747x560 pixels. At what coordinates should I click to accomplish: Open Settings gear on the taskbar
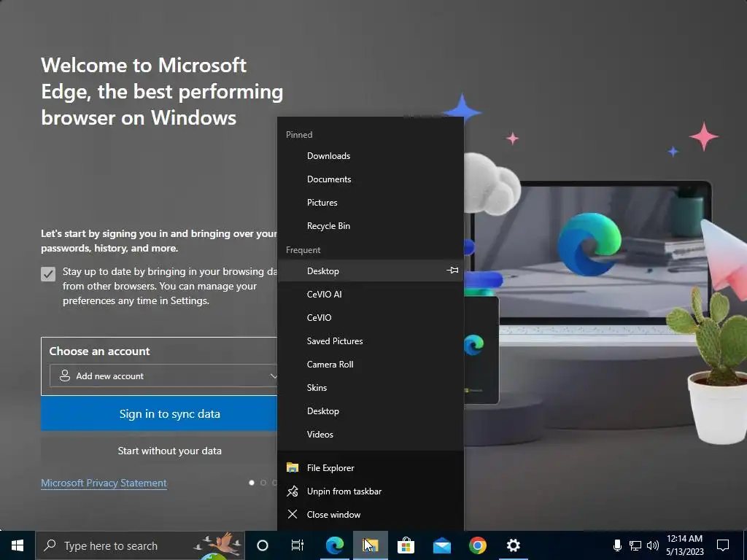pyautogui.click(x=513, y=545)
